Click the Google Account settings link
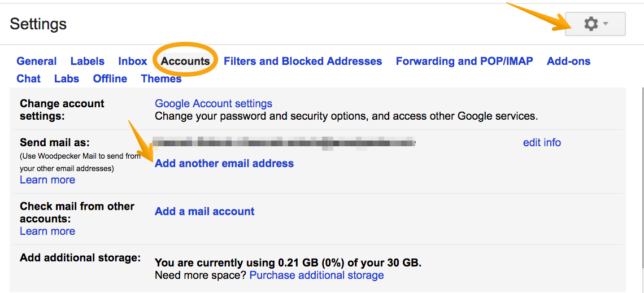Image resolution: width=644 pixels, height=293 pixels. (214, 104)
